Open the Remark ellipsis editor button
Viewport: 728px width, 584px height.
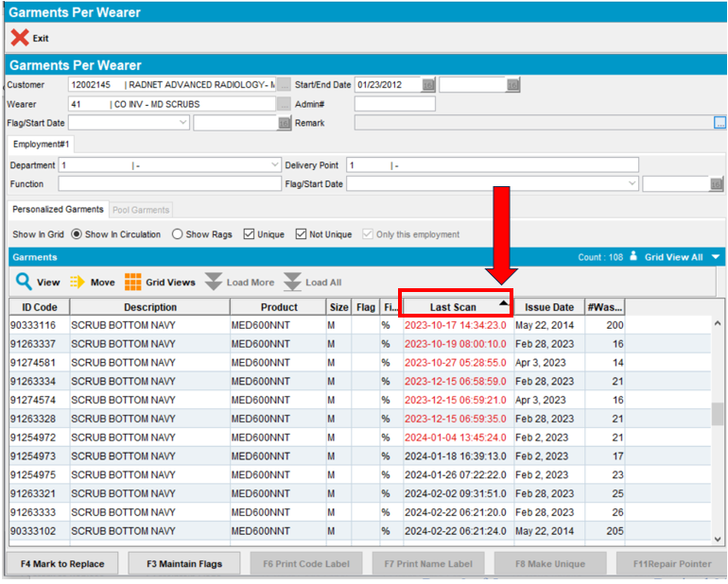(719, 123)
